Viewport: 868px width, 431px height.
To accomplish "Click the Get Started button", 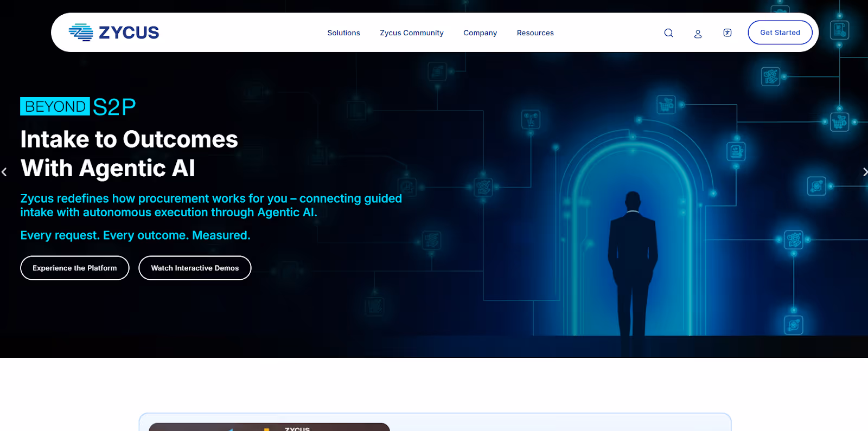I will (780, 33).
